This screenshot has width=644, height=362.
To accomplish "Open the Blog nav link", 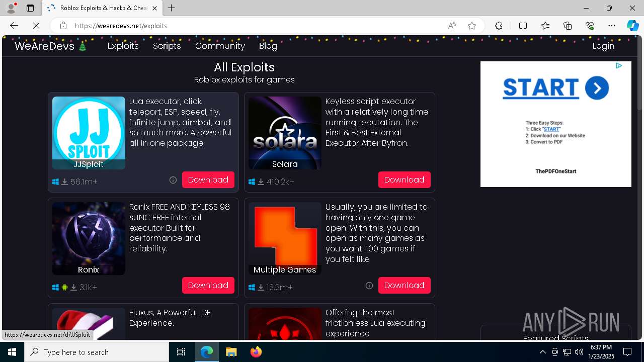I will [268, 46].
